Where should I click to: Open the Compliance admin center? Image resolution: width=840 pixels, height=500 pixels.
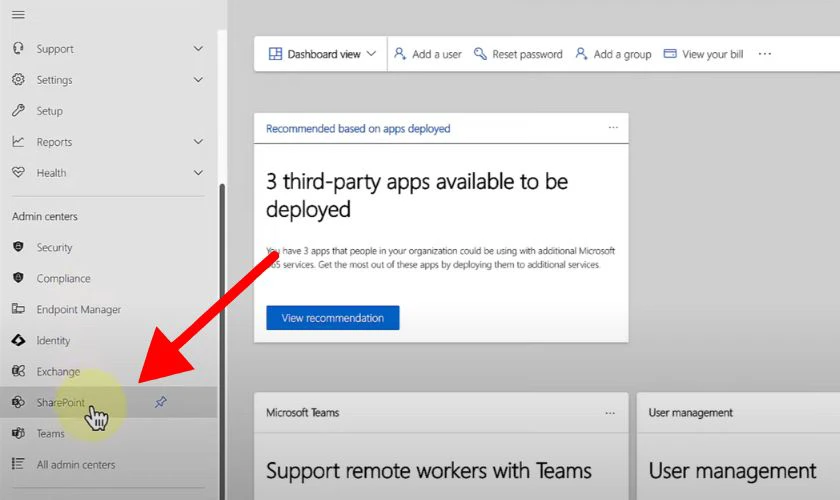108,278
